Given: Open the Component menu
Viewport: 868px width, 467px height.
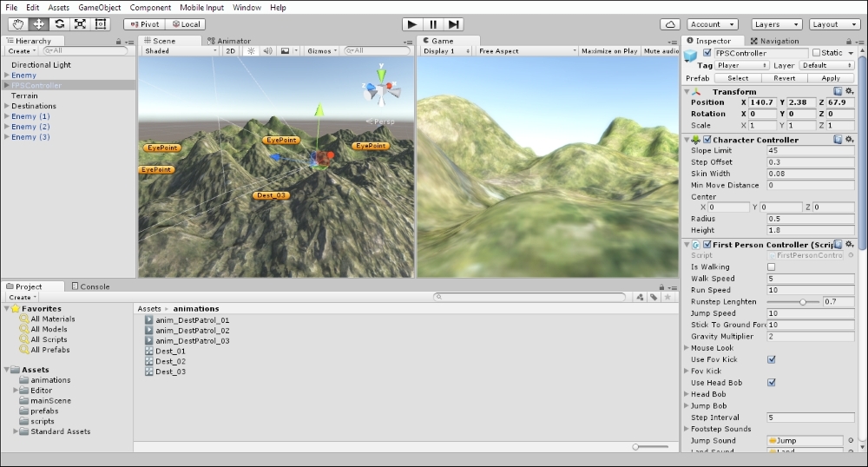Looking at the screenshot, I should [150, 7].
